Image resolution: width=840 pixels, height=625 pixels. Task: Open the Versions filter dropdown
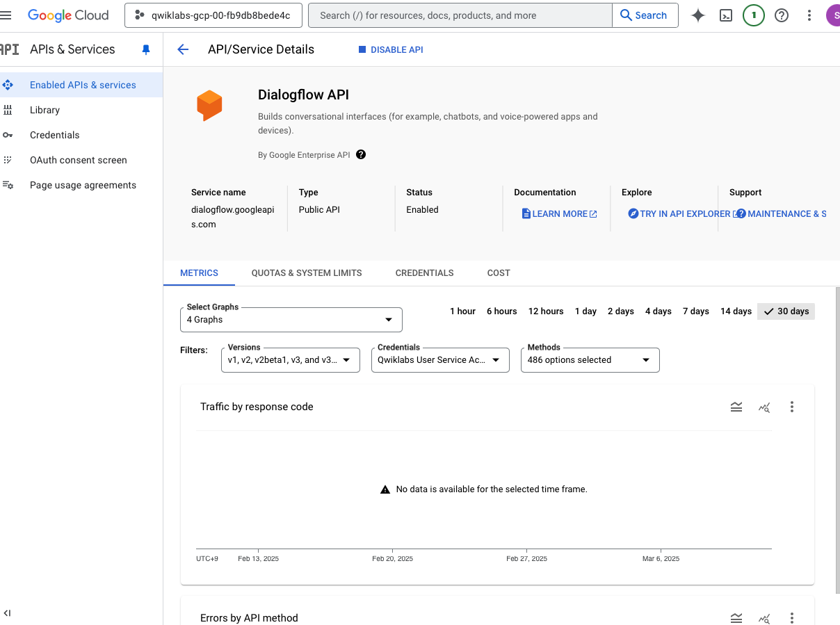coord(291,360)
